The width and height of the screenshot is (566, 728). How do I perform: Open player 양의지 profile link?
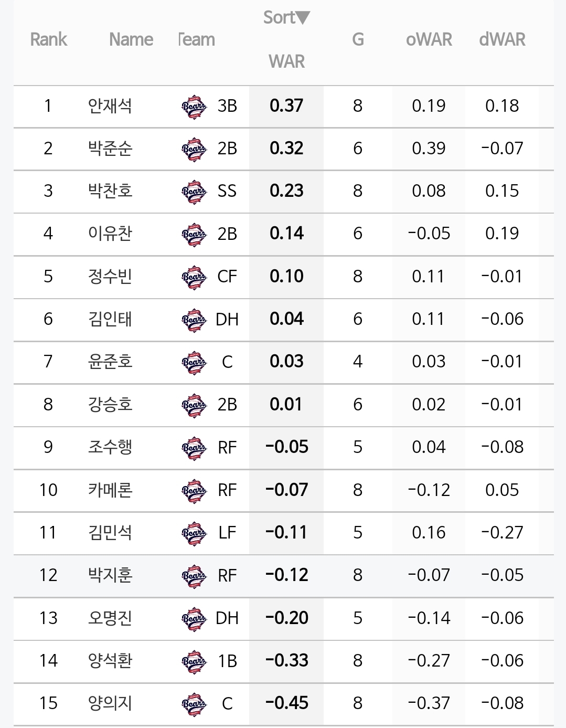[x=110, y=703]
